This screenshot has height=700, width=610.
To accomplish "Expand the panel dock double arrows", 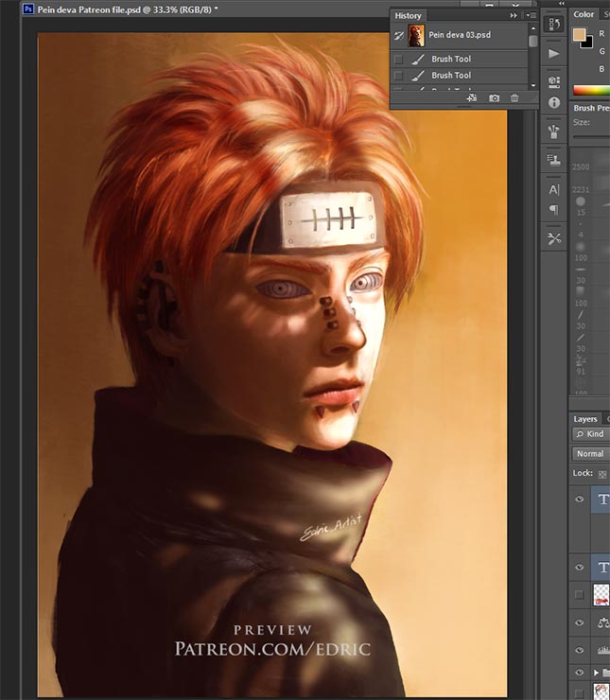I will click(562, 3).
